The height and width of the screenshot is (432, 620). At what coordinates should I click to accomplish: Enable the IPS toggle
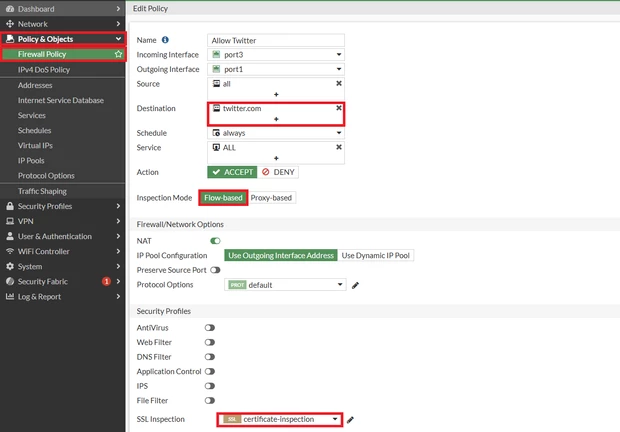(210, 386)
